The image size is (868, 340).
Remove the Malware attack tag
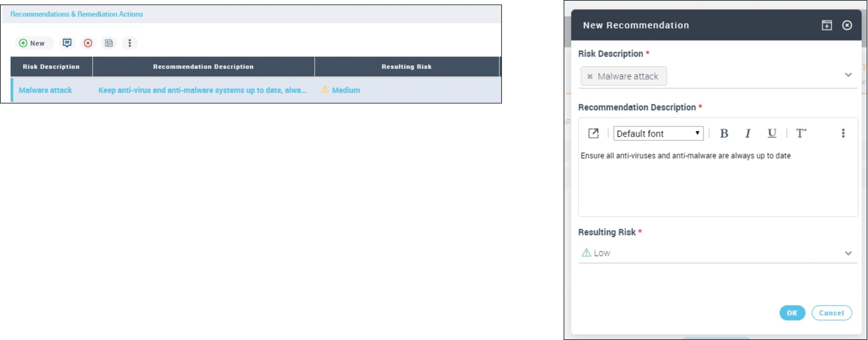590,77
